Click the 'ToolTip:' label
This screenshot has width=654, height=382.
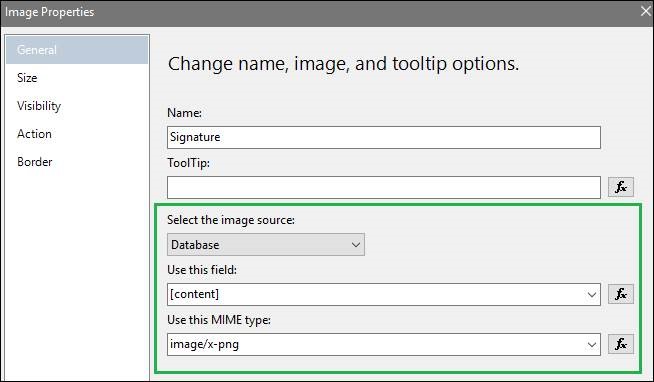pyautogui.click(x=189, y=163)
